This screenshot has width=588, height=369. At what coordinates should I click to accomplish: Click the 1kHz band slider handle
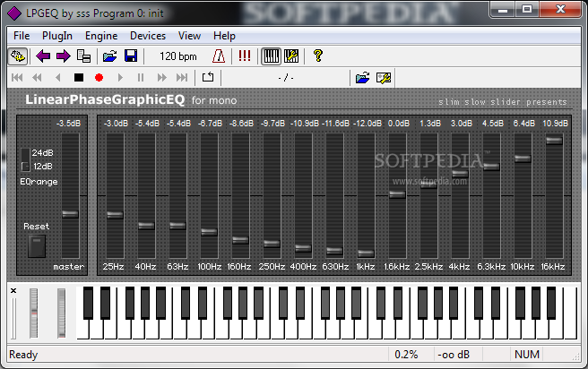point(366,253)
